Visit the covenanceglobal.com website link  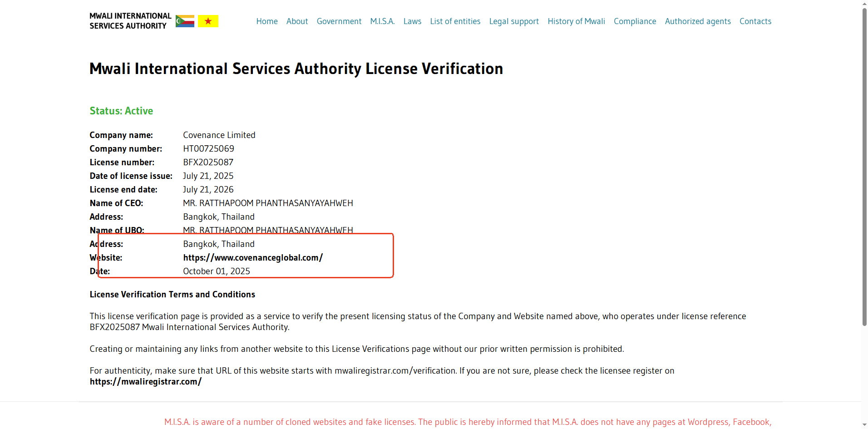(253, 258)
